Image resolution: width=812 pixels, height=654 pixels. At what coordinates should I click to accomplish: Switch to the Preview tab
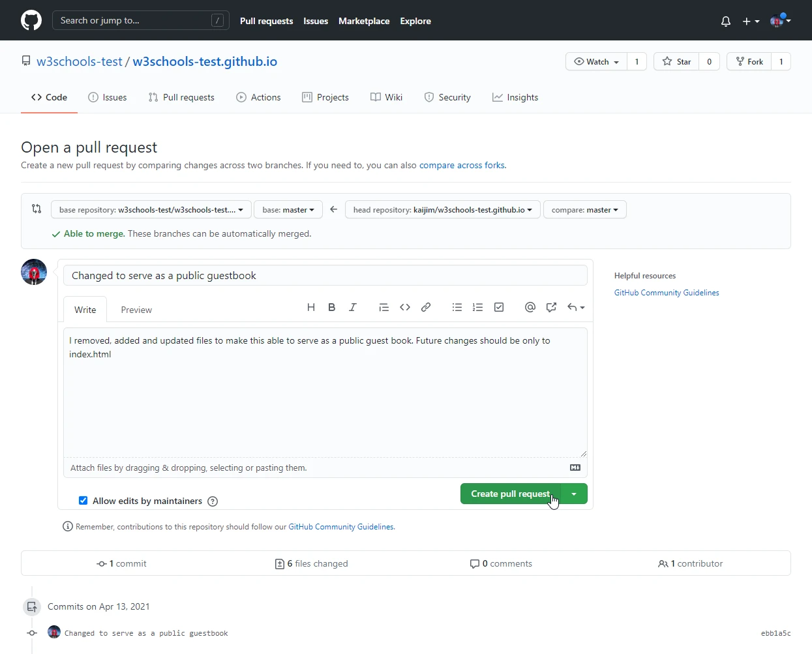pyautogui.click(x=136, y=310)
